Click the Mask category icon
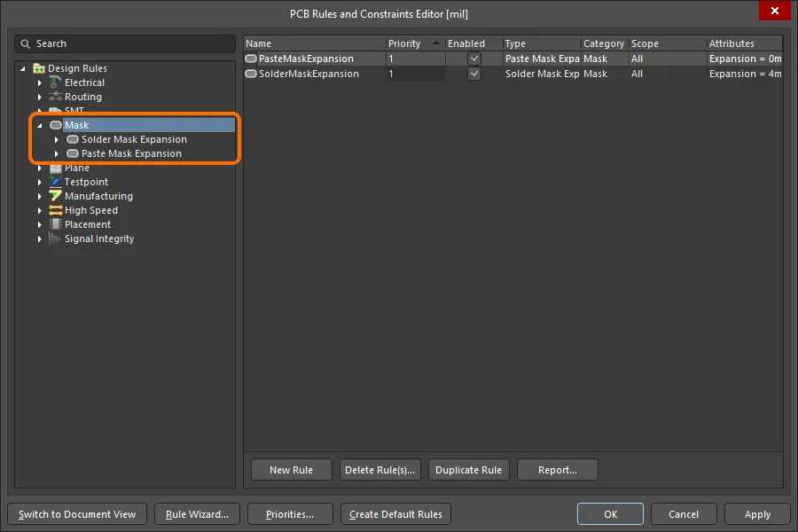 [56, 125]
